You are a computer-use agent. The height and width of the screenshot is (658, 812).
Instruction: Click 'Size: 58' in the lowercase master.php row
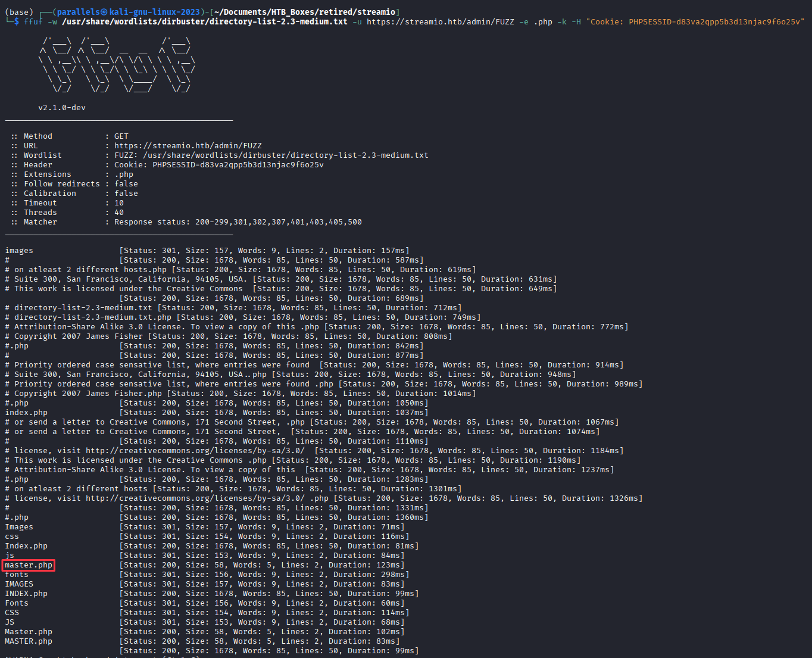point(205,565)
